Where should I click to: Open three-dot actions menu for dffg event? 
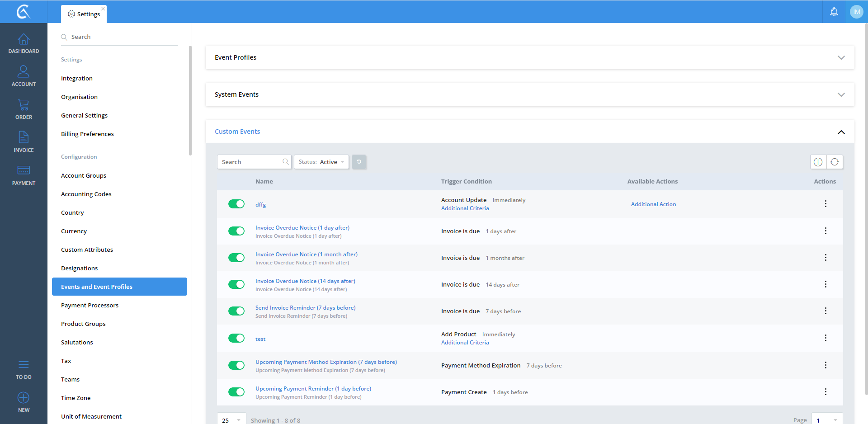click(826, 204)
